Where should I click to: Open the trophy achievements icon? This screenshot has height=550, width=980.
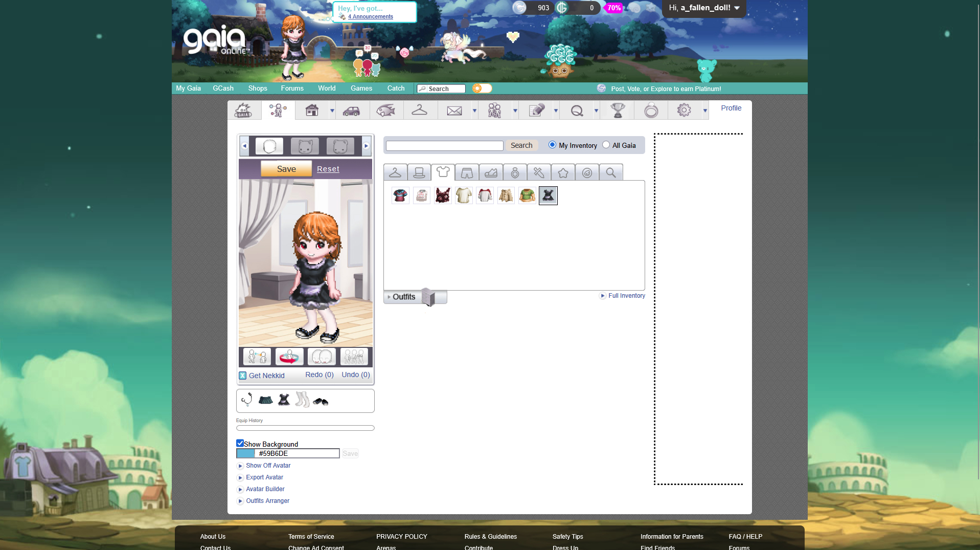pos(617,110)
